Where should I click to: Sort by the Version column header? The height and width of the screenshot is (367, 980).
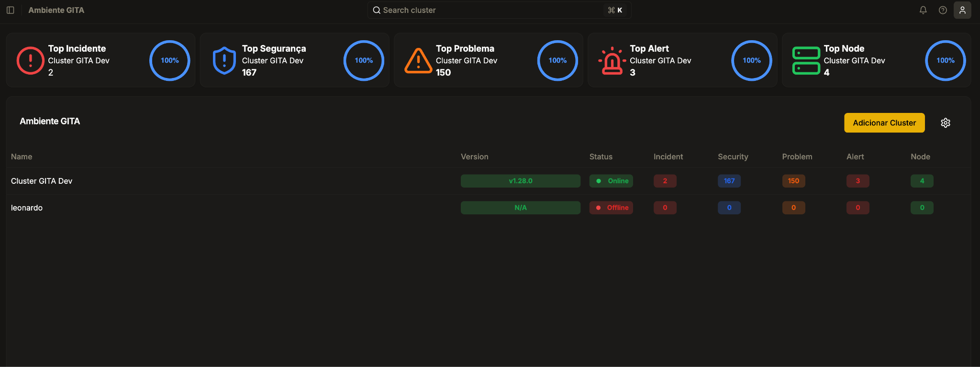(x=474, y=156)
